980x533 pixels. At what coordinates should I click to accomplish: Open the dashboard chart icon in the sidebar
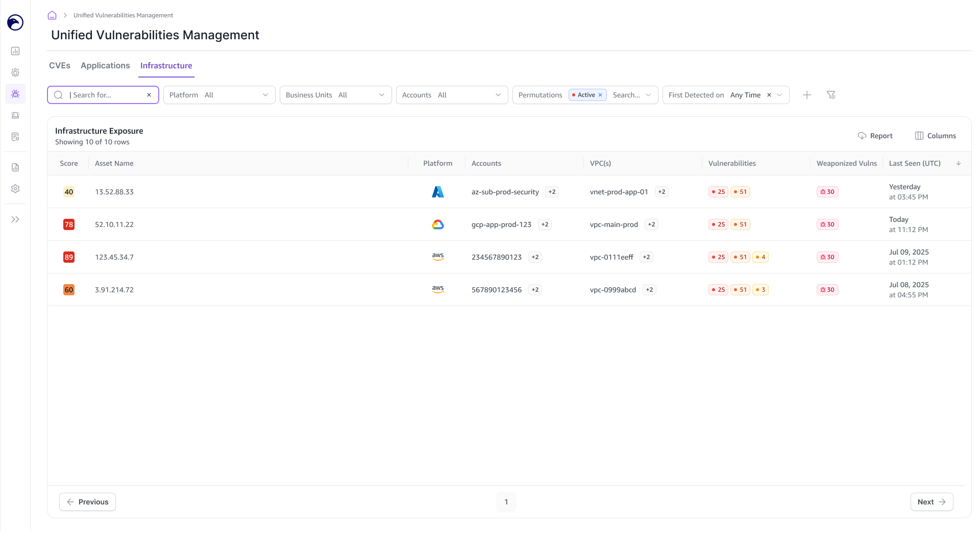pos(15,51)
